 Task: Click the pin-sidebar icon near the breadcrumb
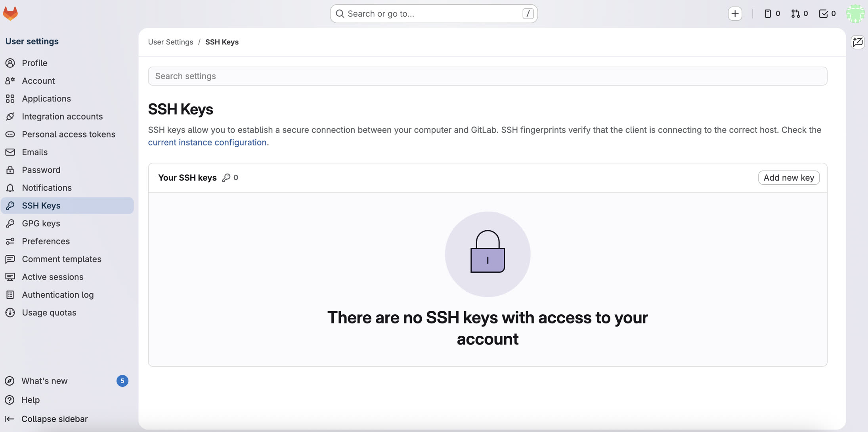point(858,42)
